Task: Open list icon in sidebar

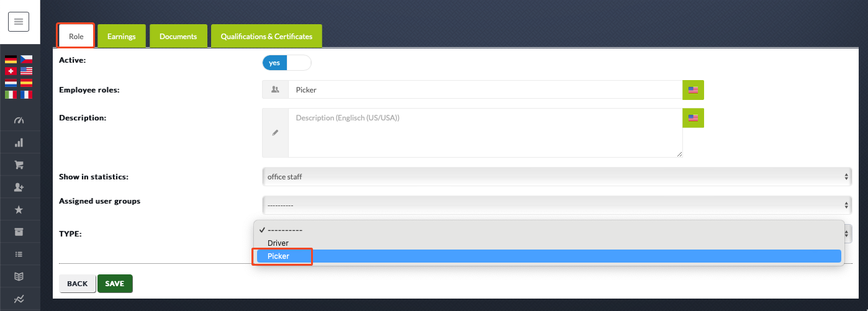Action: [x=19, y=254]
